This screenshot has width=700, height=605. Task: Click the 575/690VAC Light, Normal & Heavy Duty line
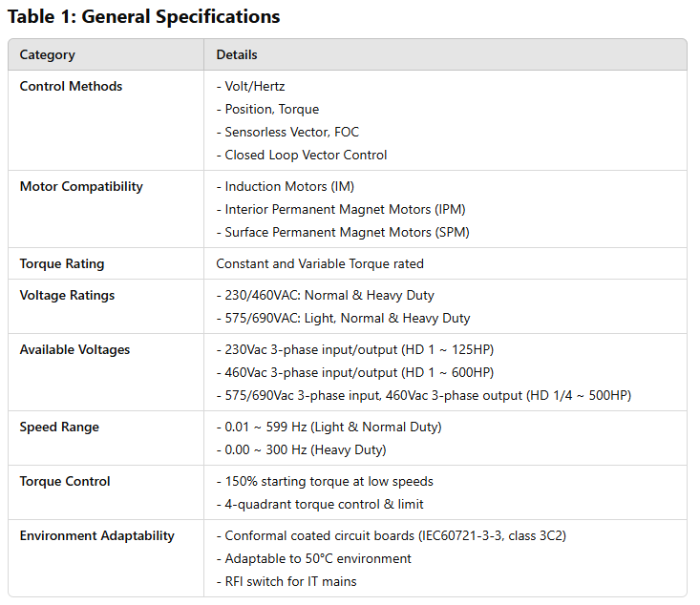click(343, 318)
